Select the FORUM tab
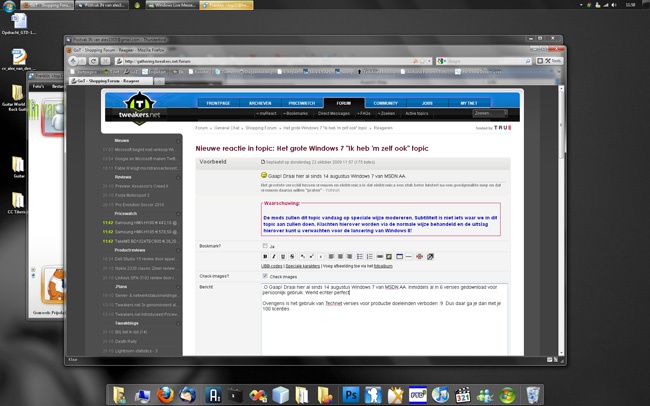This screenshot has width=650, height=406. pos(344,103)
